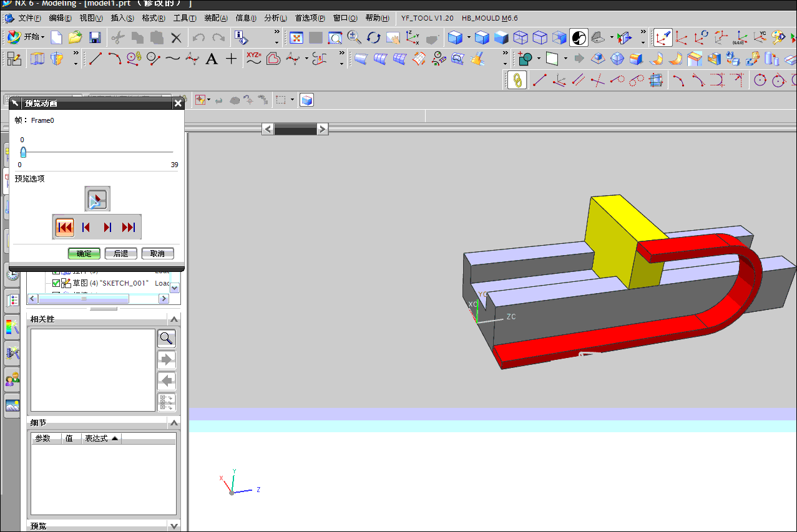Open the YF_TOOL V1.20 menu
The image size is (797, 532).
(427, 18)
